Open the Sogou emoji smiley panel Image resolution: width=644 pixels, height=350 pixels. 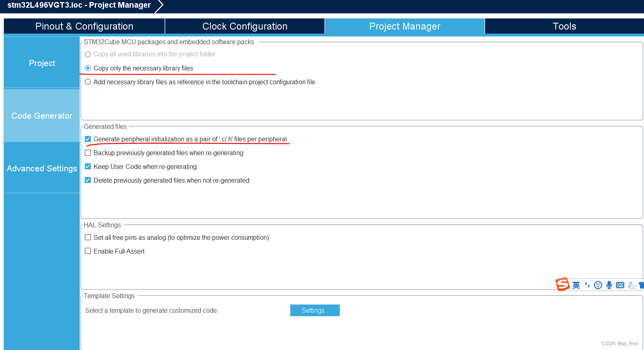598,285
